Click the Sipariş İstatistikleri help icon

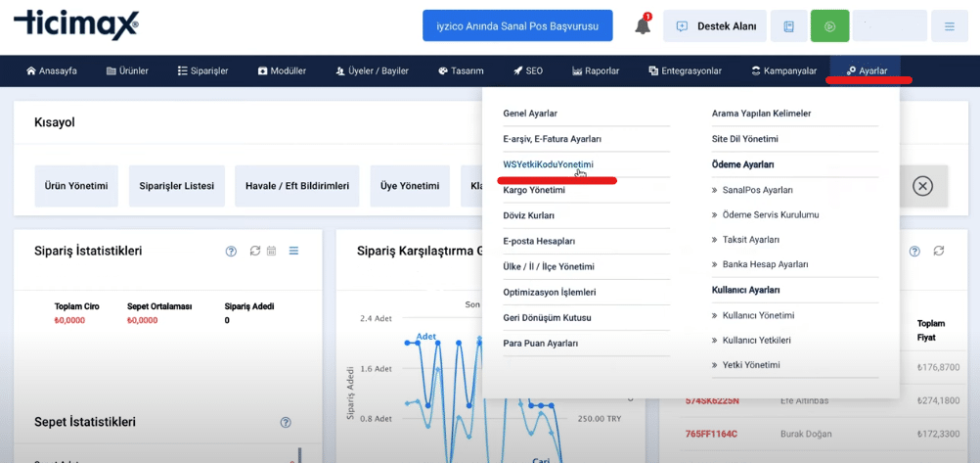tap(231, 252)
